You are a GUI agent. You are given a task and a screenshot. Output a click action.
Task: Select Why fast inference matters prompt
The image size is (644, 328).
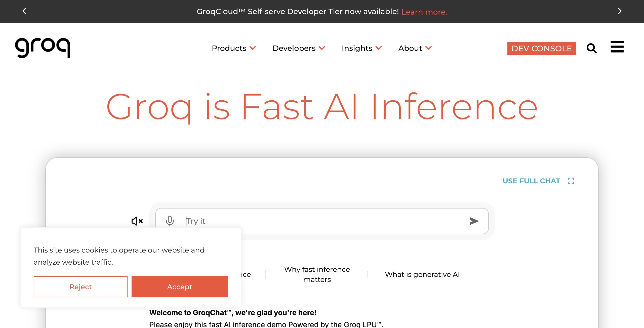pos(317,274)
